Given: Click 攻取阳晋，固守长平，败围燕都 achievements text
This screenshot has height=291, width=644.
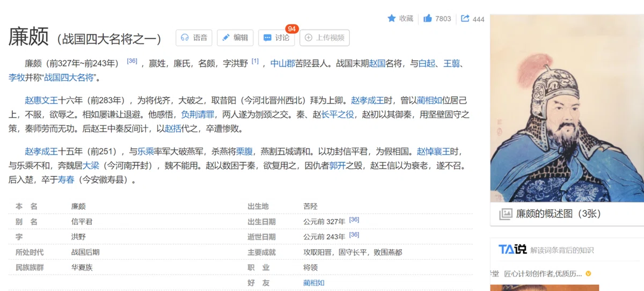Looking at the screenshot, I should tap(353, 252).
